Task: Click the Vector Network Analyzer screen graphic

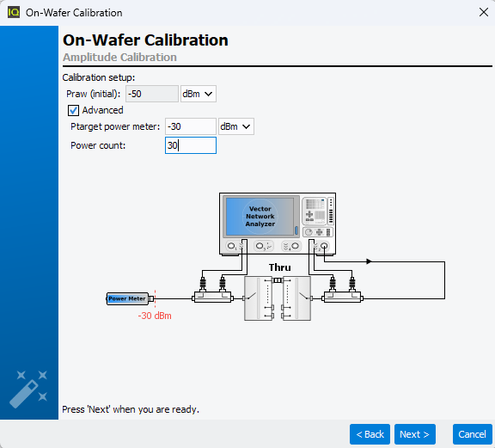Action: 260,217
